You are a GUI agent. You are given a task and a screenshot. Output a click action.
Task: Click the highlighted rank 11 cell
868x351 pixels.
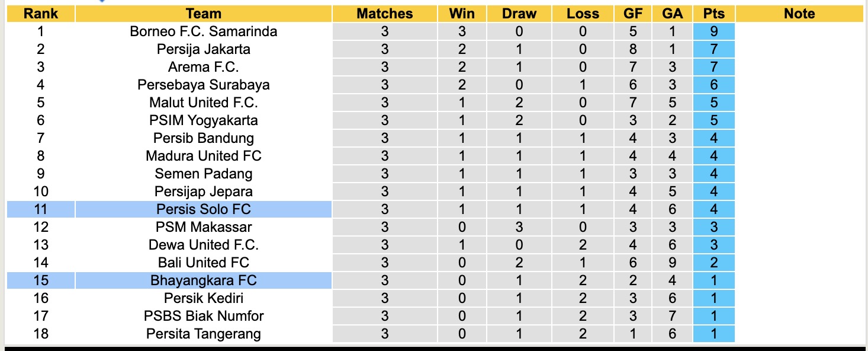click(x=40, y=209)
